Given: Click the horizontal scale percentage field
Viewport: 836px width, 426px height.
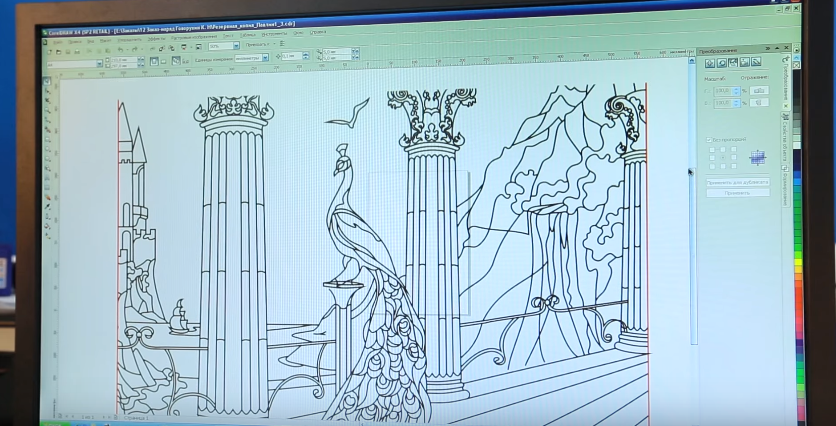Looking at the screenshot, I should click(722, 91).
